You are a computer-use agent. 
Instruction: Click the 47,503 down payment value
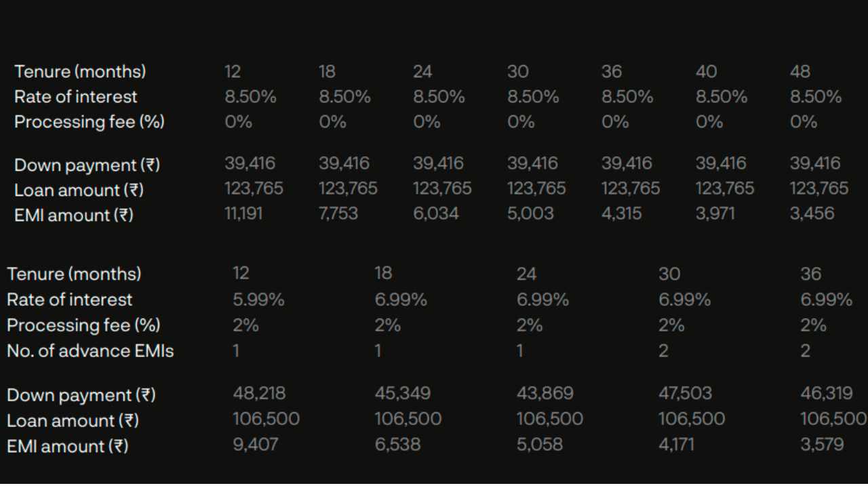686,394
